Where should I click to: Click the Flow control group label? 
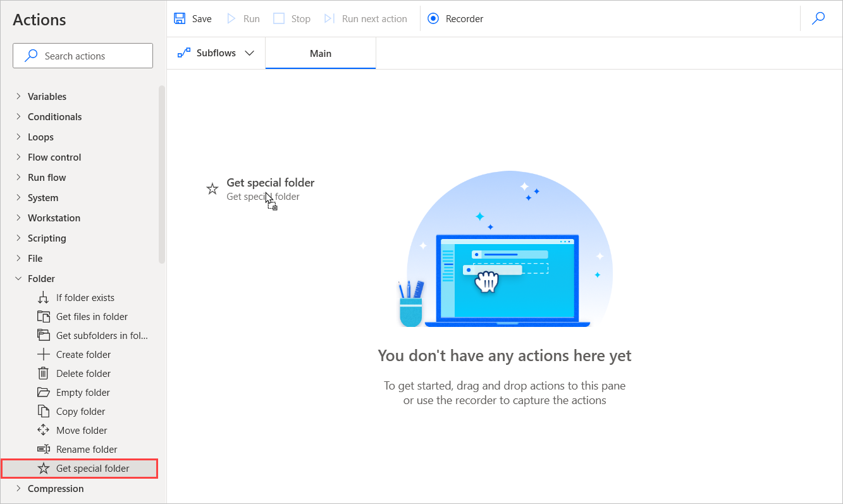click(x=54, y=157)
